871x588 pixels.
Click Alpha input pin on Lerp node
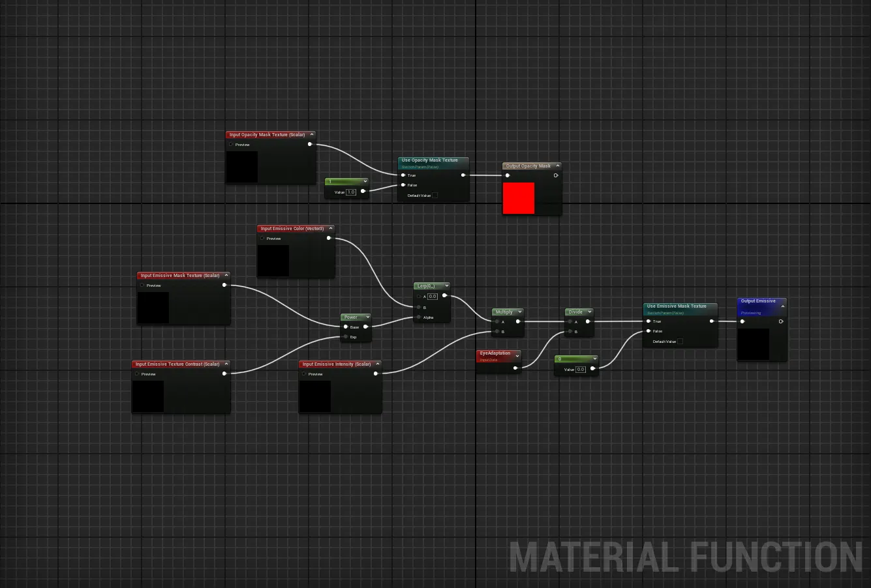(x=418, y=317)
